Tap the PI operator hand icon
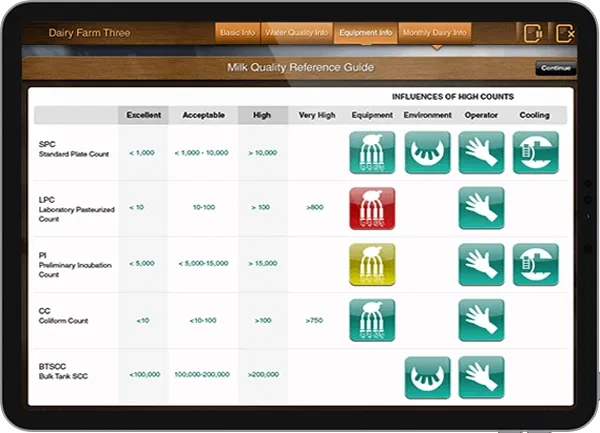Image resolution: width=600 pixels, height=433 pixels. point(481,265)
